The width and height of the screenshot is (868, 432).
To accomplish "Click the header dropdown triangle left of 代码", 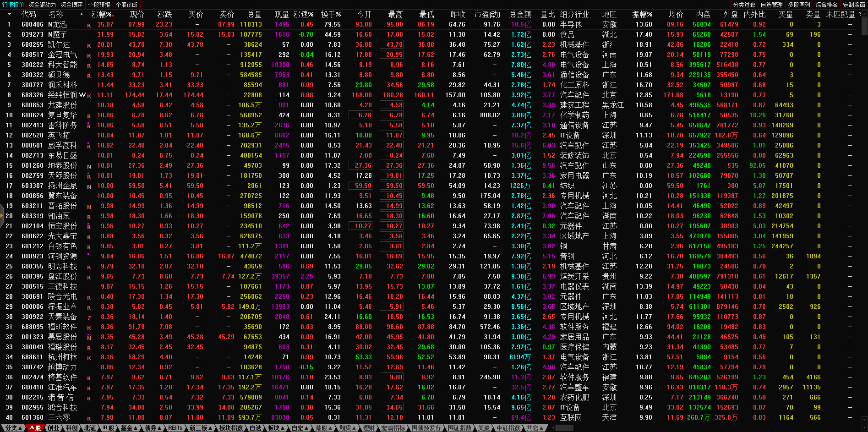I will click(x=9, y=15).
